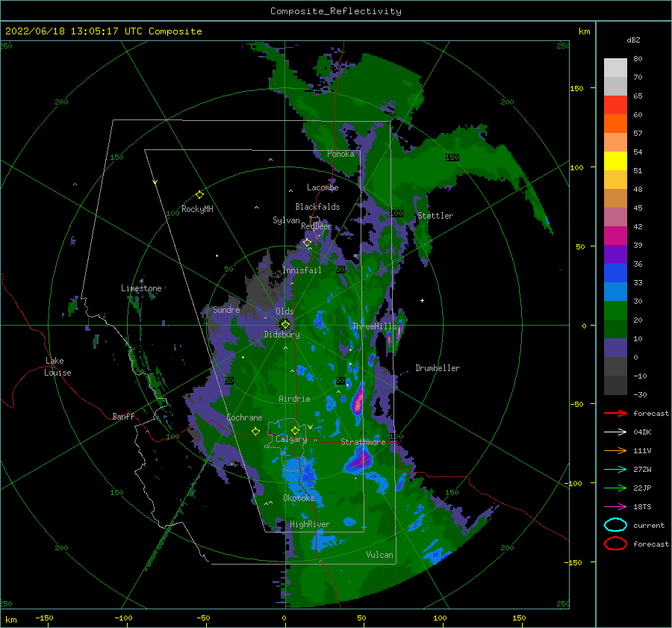This screenshot has width=672, height=628.
Task: Click the RockyMH label
Action: pos(197,209)
